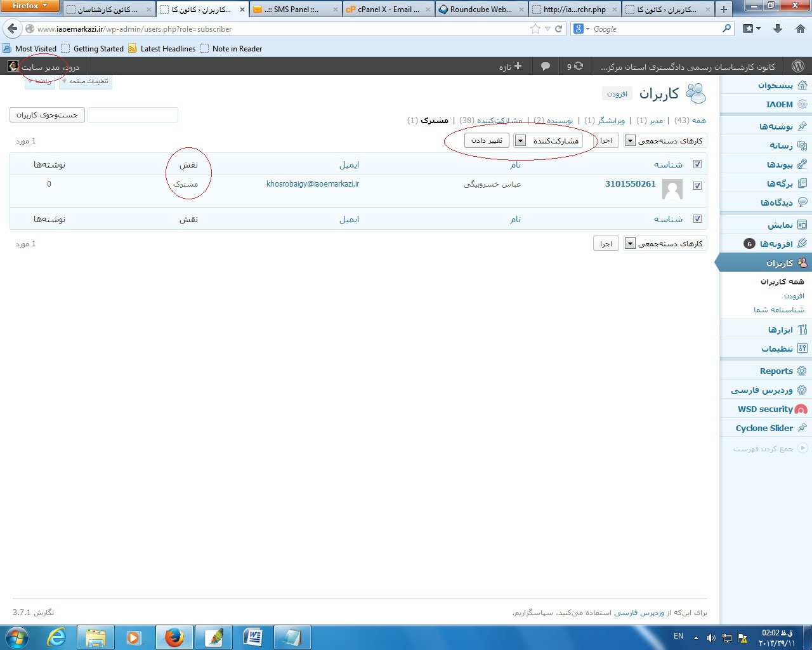812x650 pixels.
Task: Toggle select-all checkbox in table header
Action: click(697, 164)
